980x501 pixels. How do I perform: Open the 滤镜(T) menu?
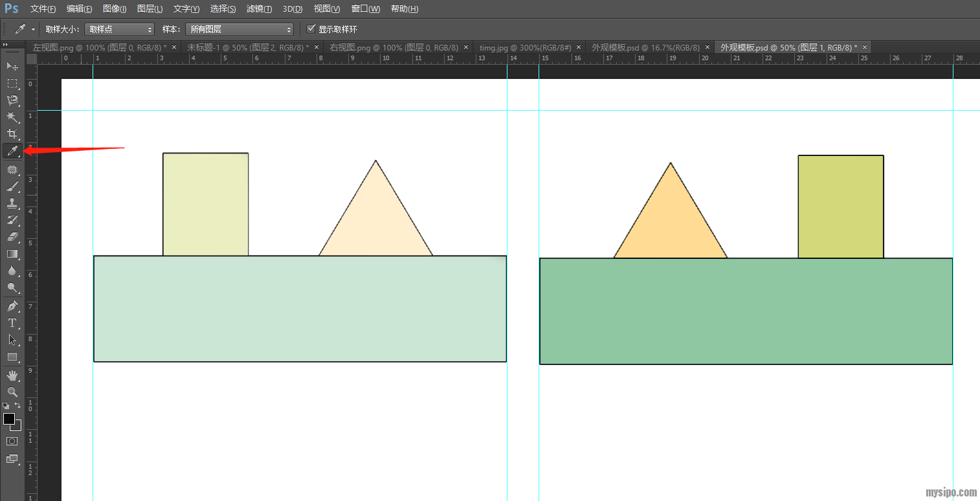(x=259, y=9)
